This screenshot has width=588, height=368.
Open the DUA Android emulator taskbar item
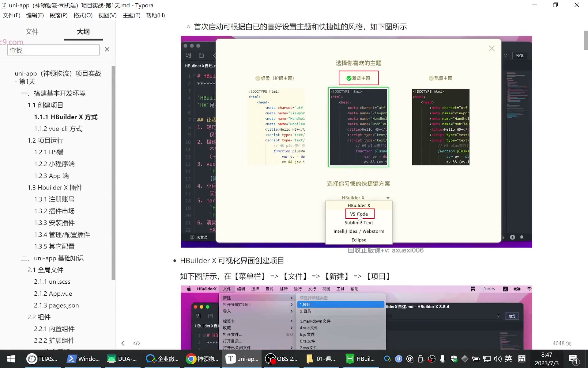[122, 359]
